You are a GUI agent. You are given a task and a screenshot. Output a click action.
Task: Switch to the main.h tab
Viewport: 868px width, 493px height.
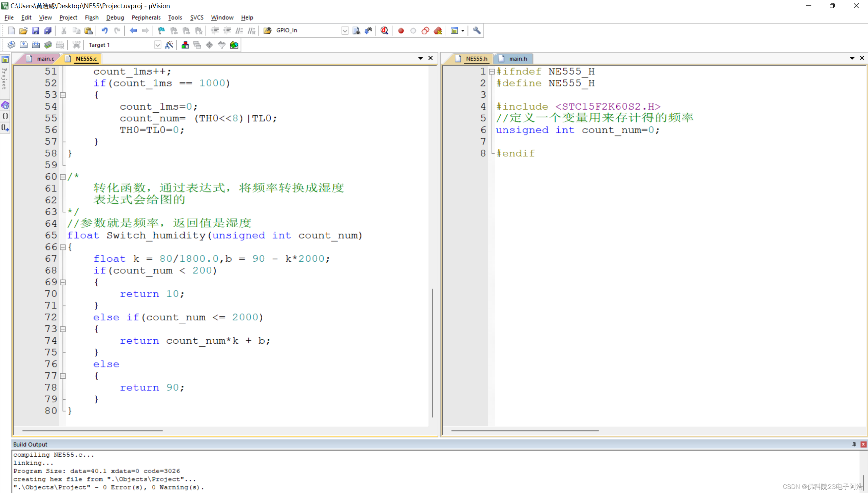517,59
